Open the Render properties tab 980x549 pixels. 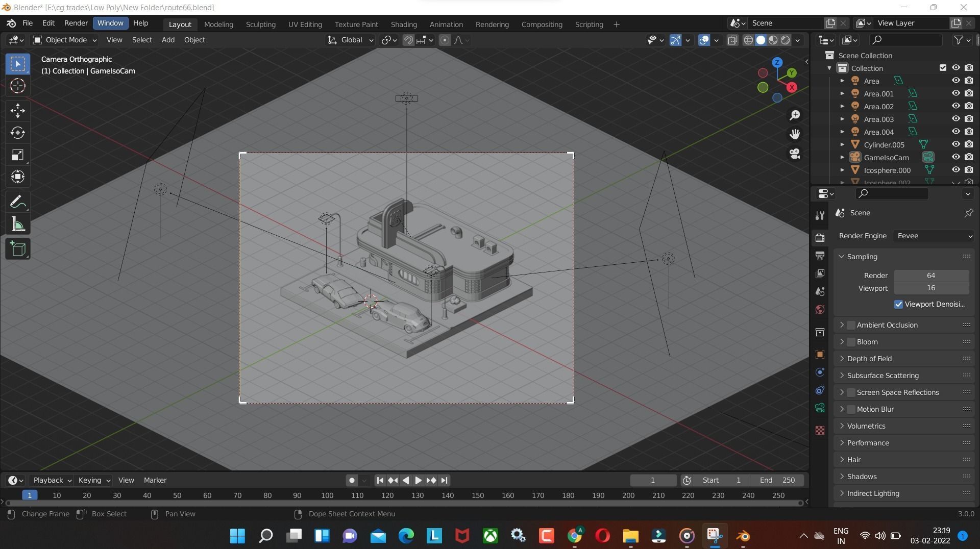click(820, 238)
